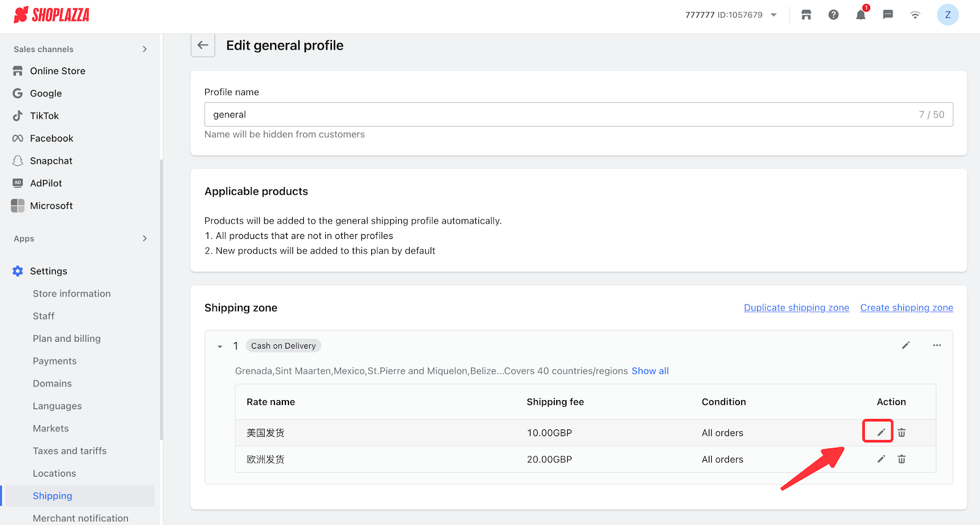
Task: Delete the 美国发货 shipping rate
Action: 902,432
